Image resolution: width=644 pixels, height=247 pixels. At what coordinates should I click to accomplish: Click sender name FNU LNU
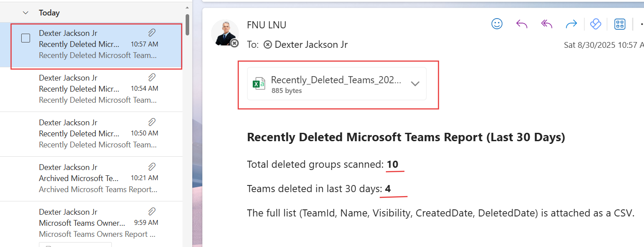[x=267, y=25]
